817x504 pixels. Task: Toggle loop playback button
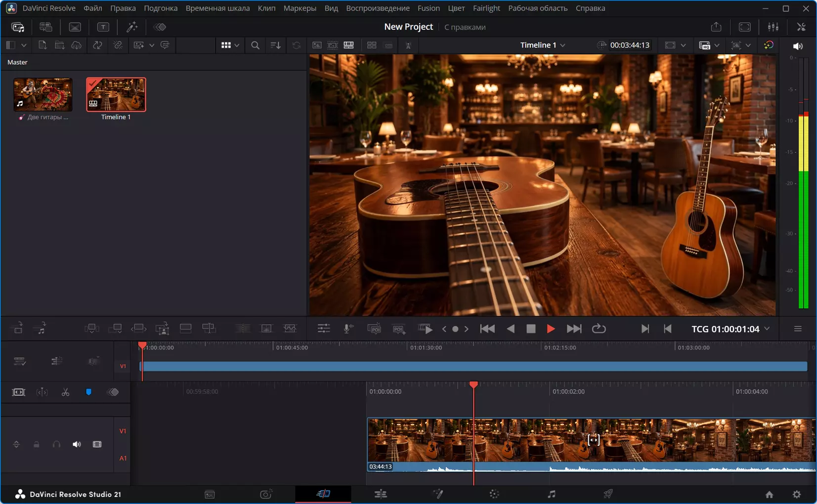tap(599, 329)
